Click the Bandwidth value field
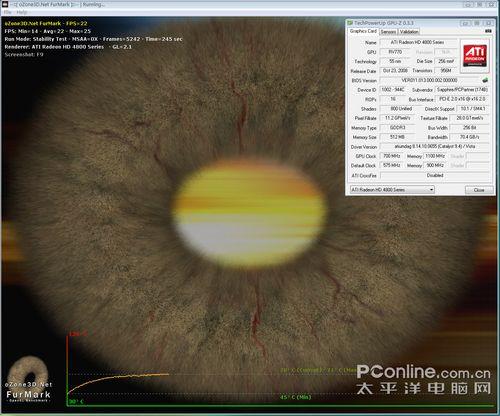500x416 pixels. (469, 137)
